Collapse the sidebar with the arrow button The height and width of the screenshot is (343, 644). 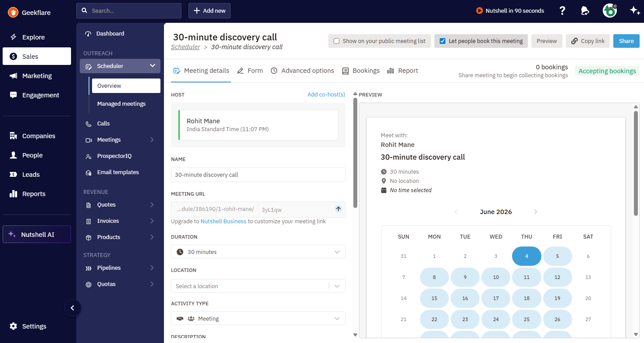(73, 308)
